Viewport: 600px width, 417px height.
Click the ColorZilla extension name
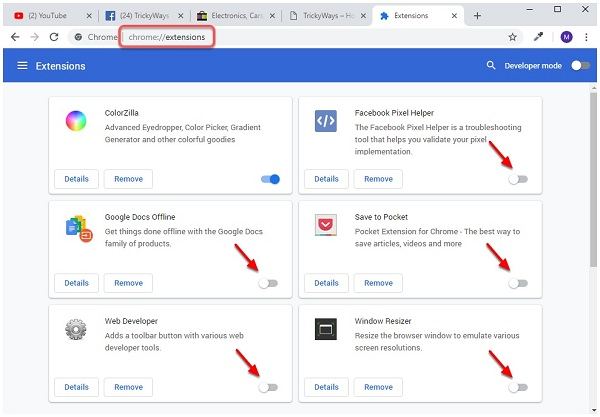pos(122,113)
